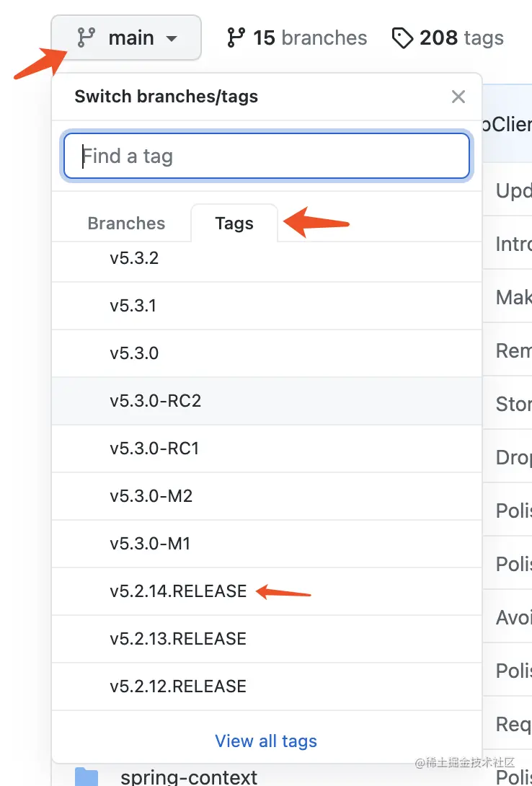
Task: Pick the v5.3.0 tag
Action: tap(134, 353)
